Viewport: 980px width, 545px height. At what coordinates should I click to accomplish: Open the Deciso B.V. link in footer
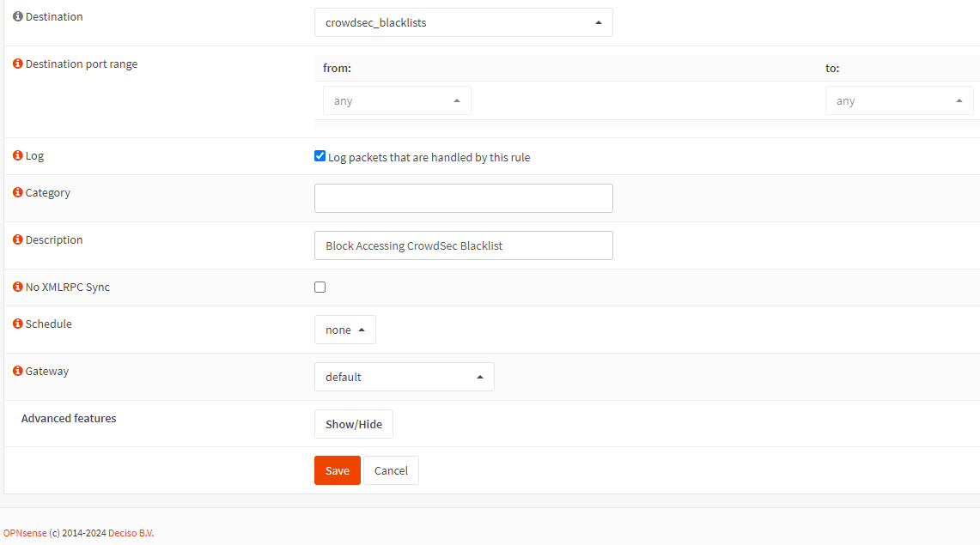131,532
